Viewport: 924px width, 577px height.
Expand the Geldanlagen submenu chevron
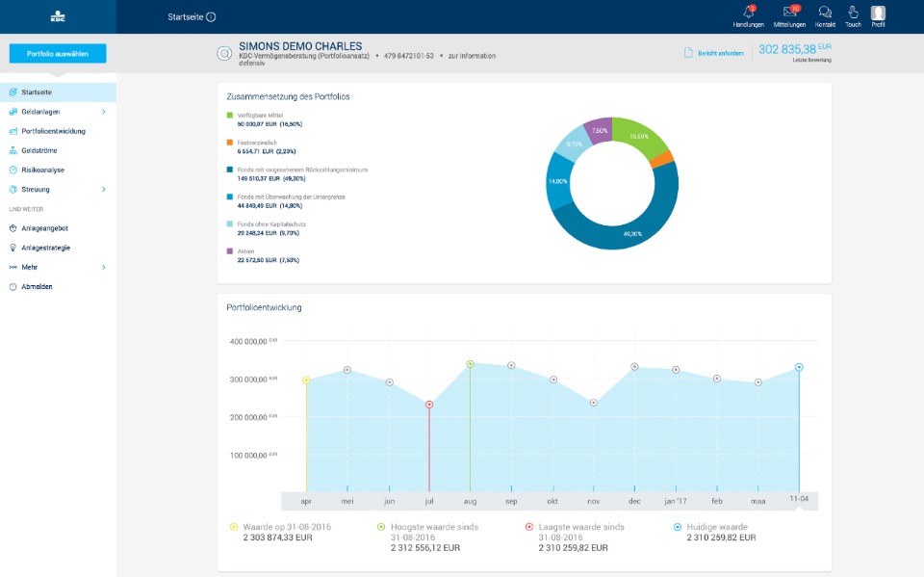pos(104,112)
